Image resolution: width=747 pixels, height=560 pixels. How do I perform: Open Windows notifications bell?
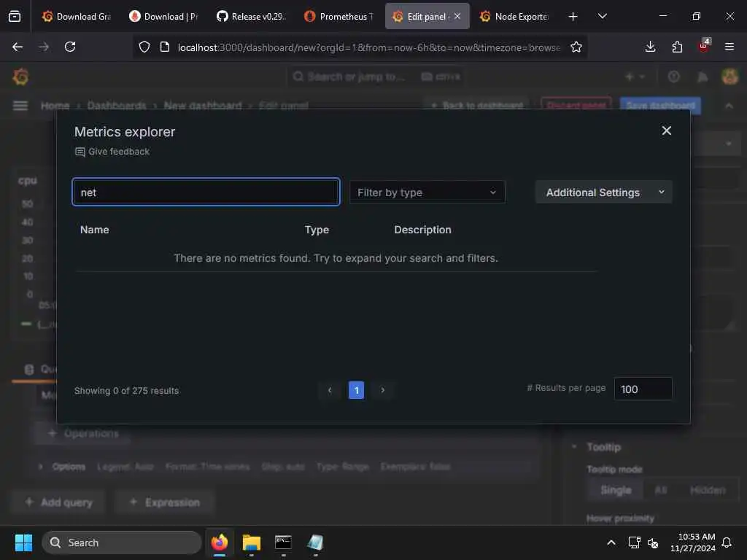[727, 542]
